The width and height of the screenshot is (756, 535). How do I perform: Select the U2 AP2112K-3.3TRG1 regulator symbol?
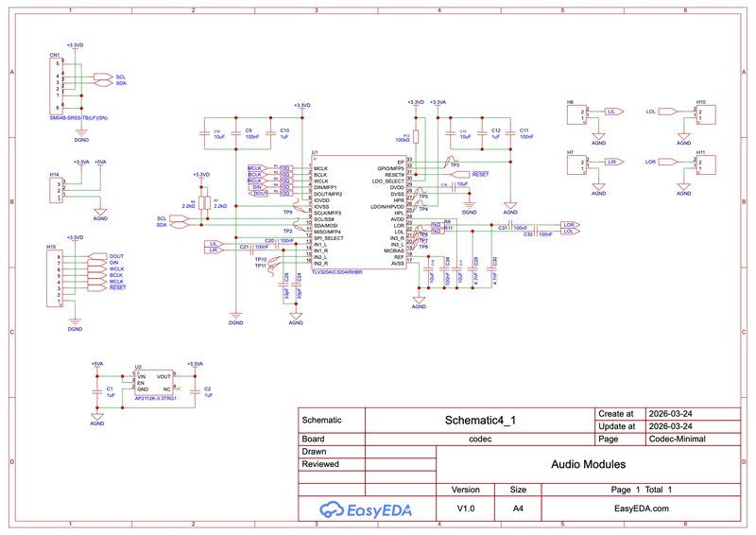154,383
